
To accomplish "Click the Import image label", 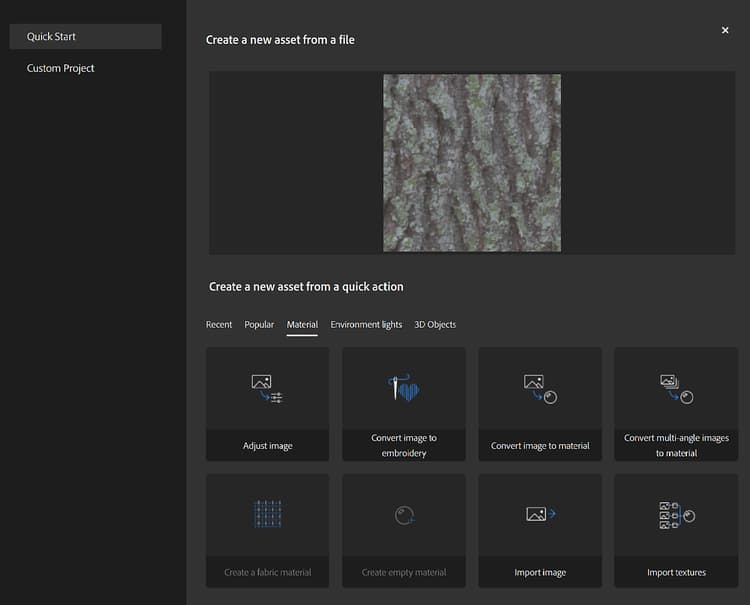I will [x=540, y=572].
